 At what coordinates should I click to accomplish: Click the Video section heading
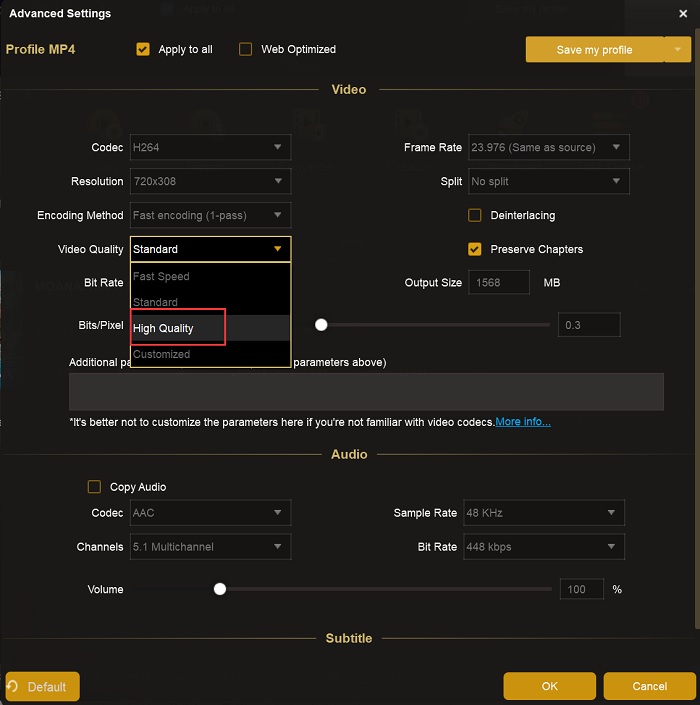pos(349,89)
